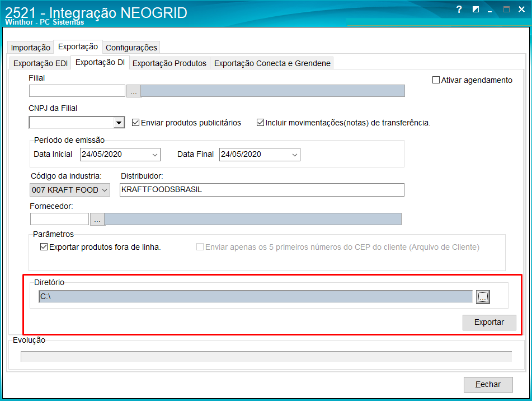
Task: Click the Fornecedor description gray field
Action: [253, 219]
